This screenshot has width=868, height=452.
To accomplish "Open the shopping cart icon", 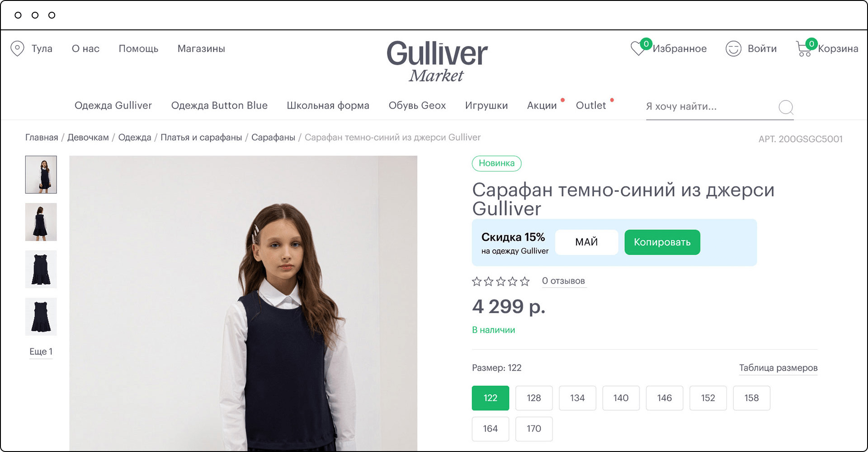I will pyautogui.click(x=804, y=48).
